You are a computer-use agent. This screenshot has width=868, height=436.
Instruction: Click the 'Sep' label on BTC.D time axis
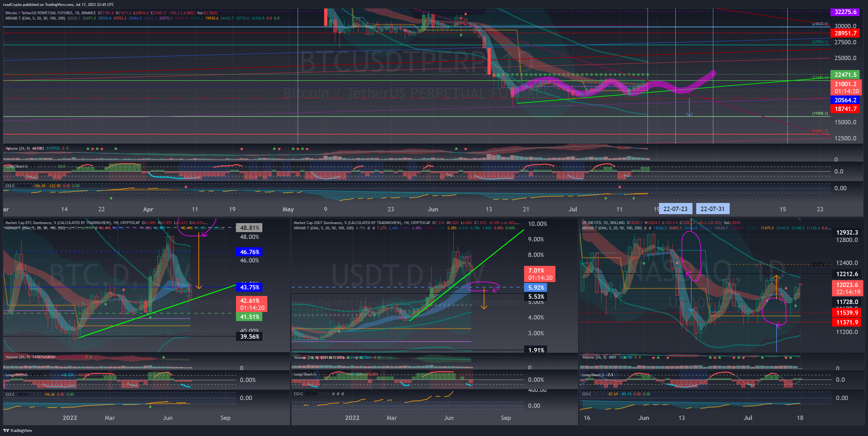(225, 417)
